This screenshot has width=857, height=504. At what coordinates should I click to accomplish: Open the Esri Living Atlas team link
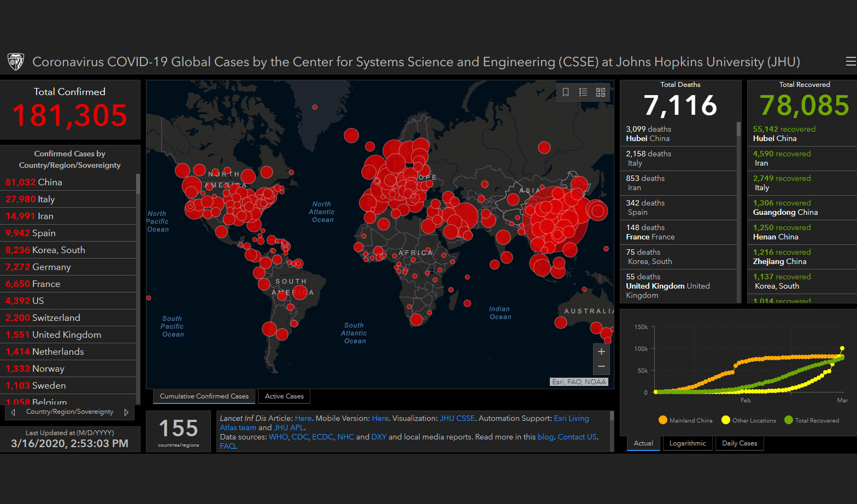point(572,418)
